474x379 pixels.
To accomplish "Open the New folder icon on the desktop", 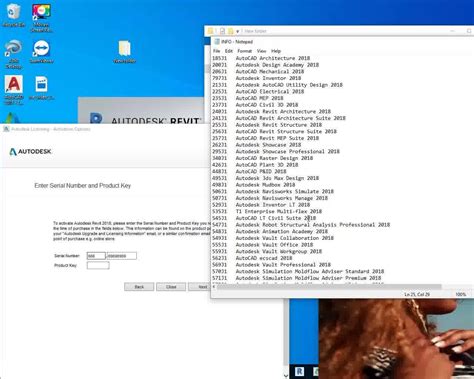I will click(x=124, y=52).
